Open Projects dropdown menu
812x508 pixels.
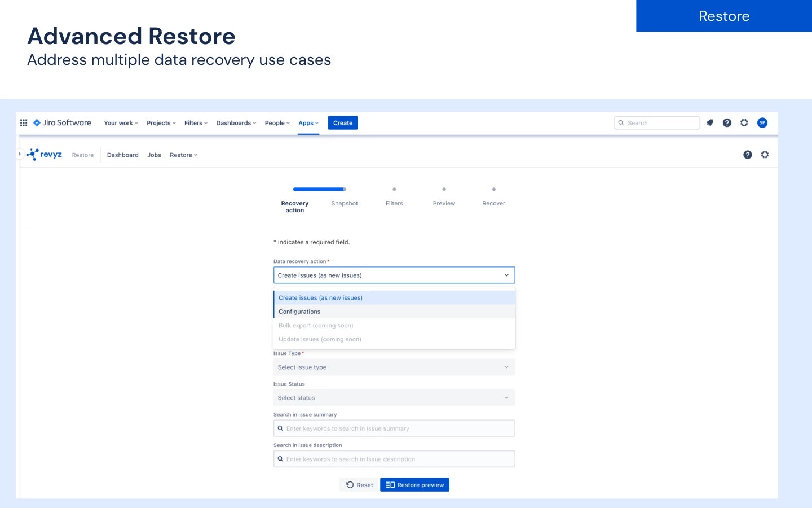pyautogui.click(x=161, y=123)
